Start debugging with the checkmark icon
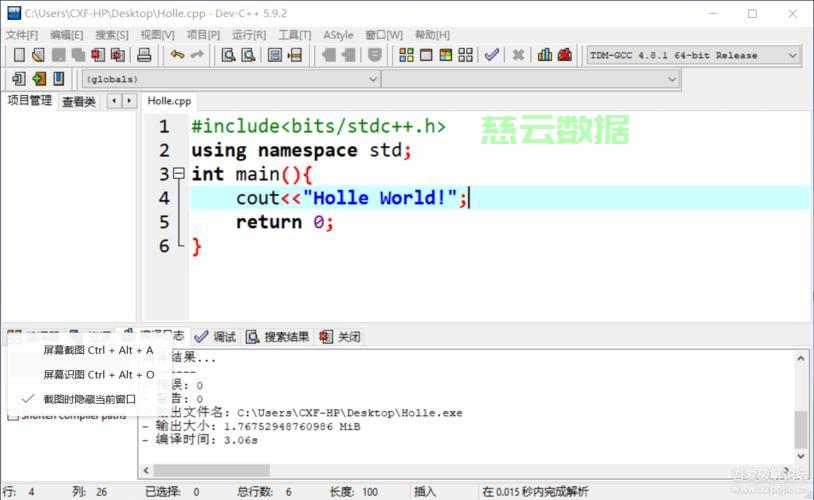The image size is (814, 500). point(492,55)
